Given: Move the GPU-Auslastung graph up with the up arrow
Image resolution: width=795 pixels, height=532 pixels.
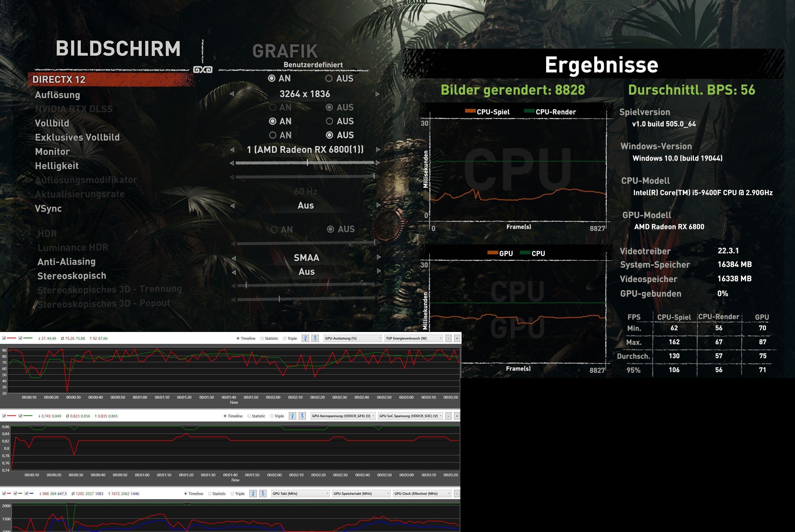Looking at the screenshot, I should point(305,338).
